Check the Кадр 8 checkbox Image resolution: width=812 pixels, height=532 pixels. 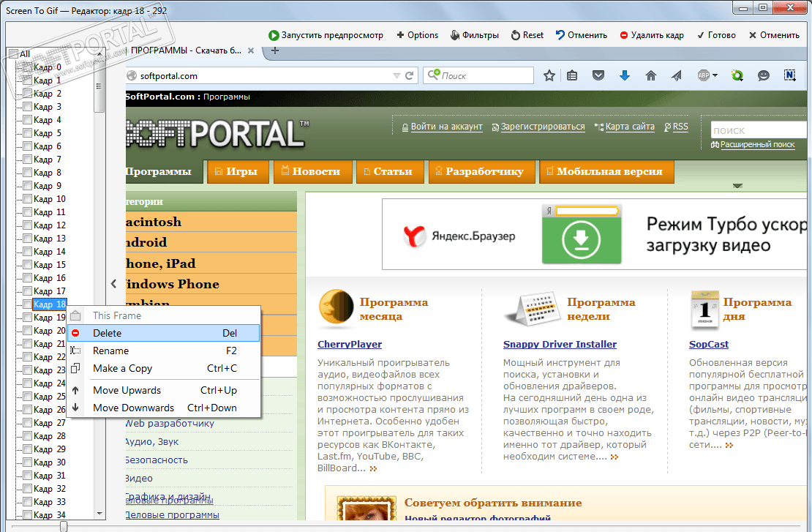(28, 173)
